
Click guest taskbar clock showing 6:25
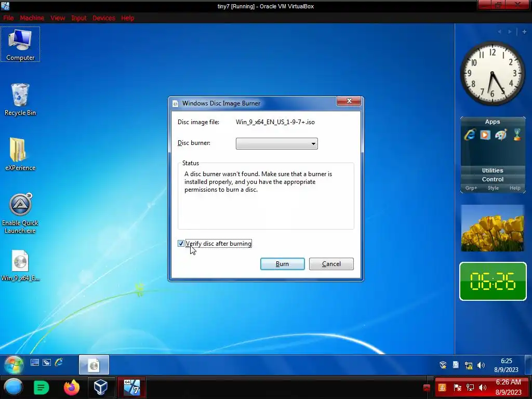(x=506, y=365)
